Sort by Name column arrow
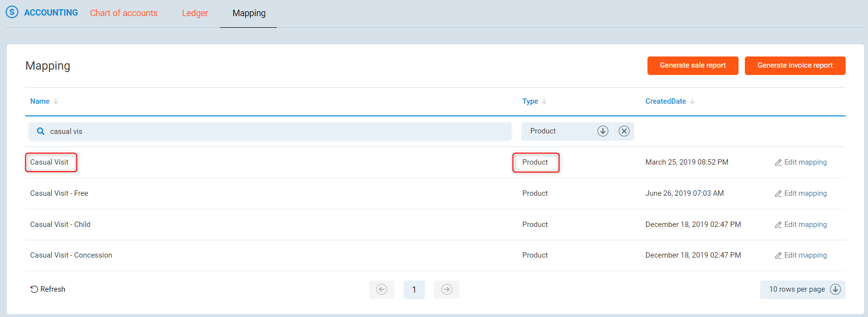Image resolution: width=868 pixels, height=317 pixels. 56,101
